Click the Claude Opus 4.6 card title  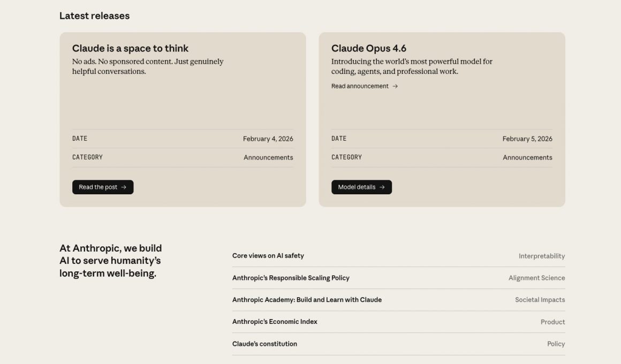point(368,49)
